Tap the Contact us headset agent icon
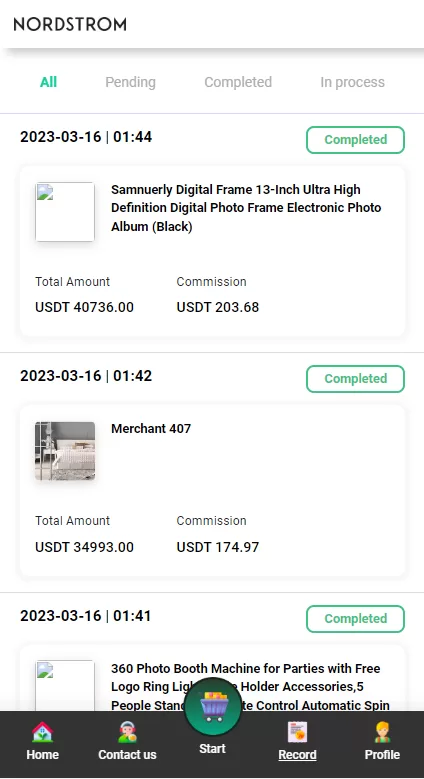 coord(127,732)
